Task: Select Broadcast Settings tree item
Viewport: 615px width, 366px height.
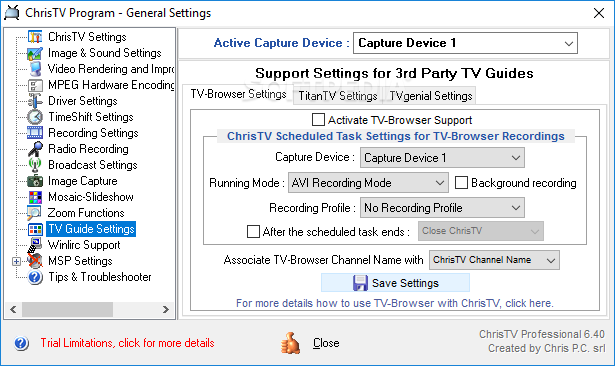Action: (x=93, y=165)
